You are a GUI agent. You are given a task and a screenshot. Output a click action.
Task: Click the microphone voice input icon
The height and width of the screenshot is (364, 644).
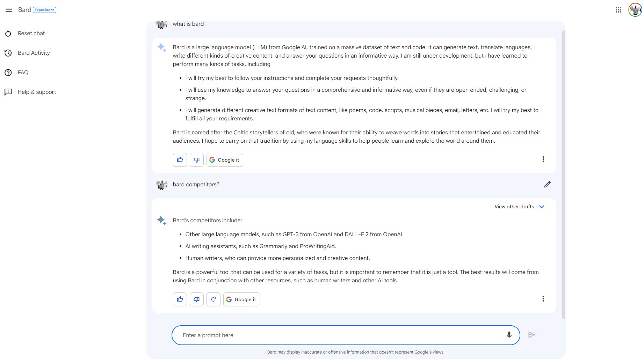(509, 335)
